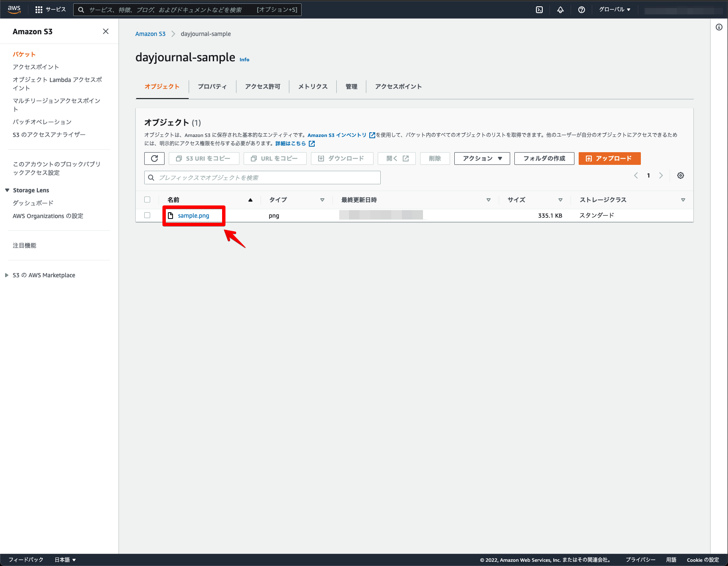Click the S3 URI をコピー button

tap(204, 159)
